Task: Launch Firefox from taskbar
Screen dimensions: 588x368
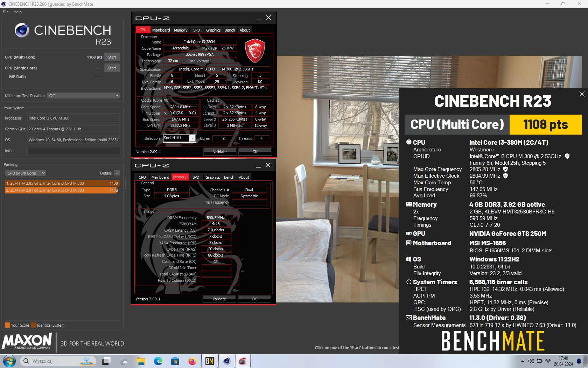Action: click(192, 361)
